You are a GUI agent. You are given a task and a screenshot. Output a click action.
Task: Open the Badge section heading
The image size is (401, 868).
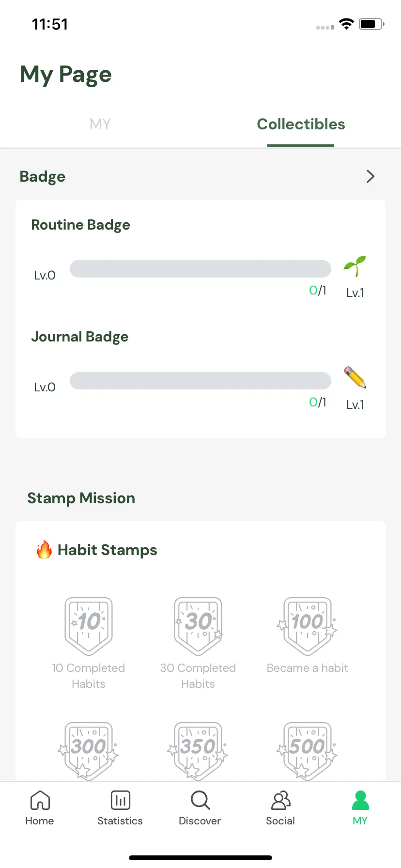[x=43, y=177]
